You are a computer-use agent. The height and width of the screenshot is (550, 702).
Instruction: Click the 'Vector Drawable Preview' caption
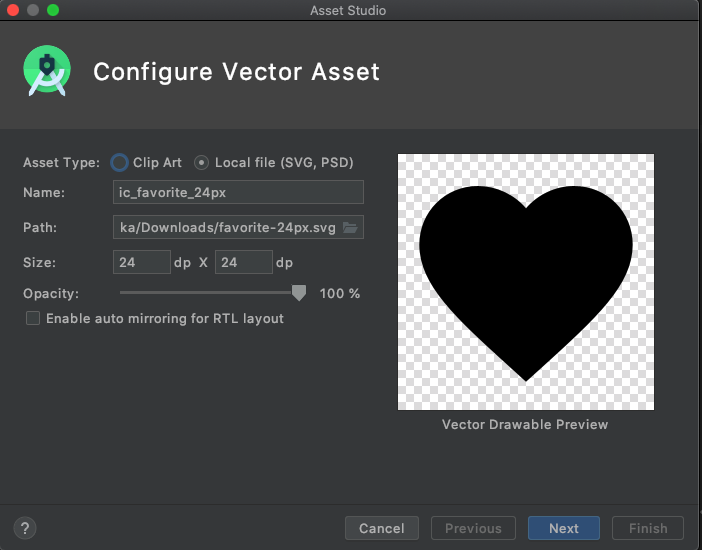coord(525,424)
